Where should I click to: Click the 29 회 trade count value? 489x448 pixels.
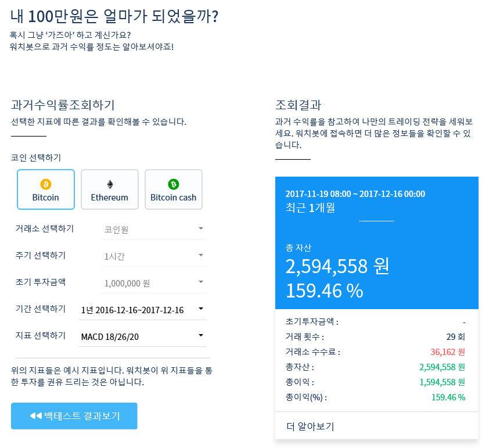(x=456, y=336)
